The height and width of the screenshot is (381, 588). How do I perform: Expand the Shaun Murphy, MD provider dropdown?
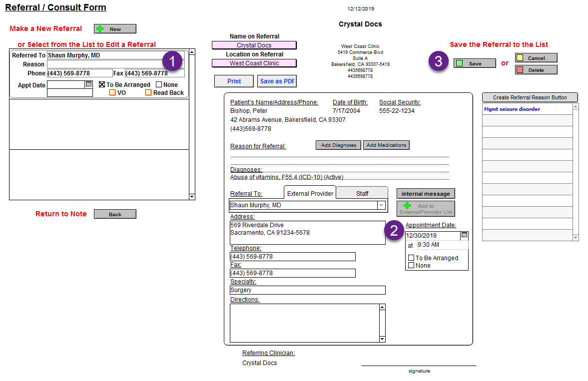(381, 205)
